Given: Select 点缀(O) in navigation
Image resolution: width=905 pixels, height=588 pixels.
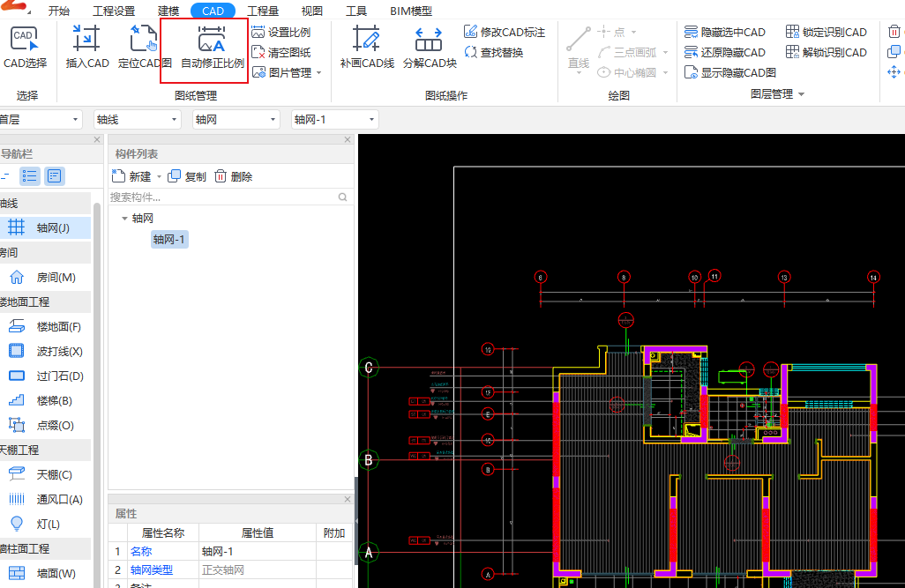Looking at the screenshot, I should pyautogui.click(x=46, y=425).
